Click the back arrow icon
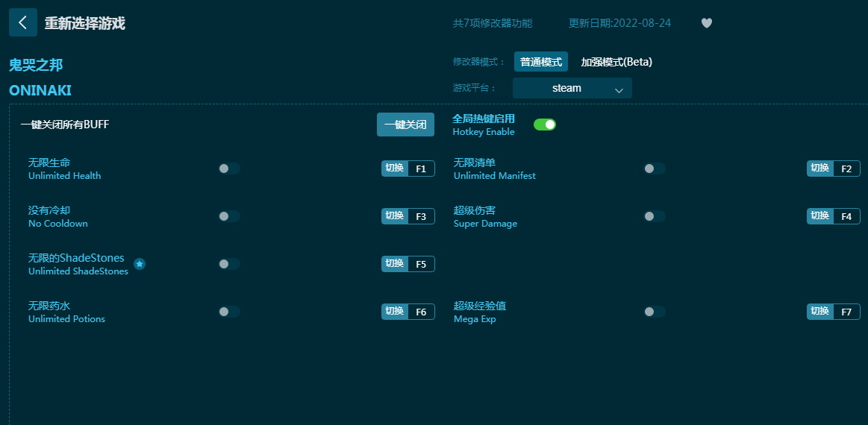868x425 pixels. pyautogui.click(x=22, y=22)
